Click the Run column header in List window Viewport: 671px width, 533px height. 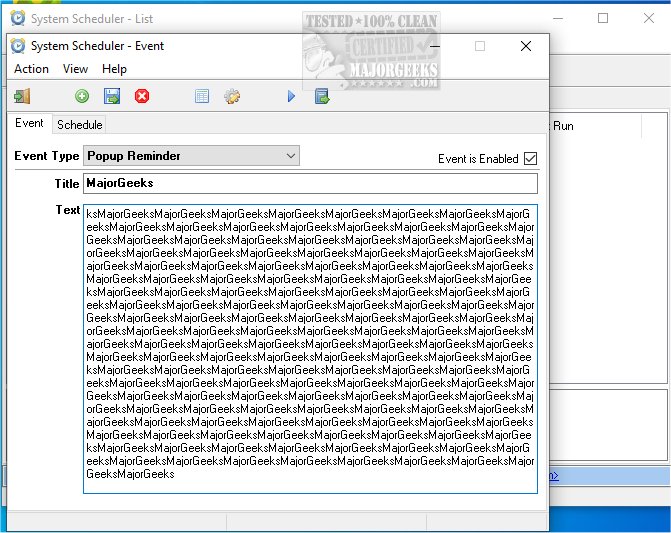tap(595, 126)
